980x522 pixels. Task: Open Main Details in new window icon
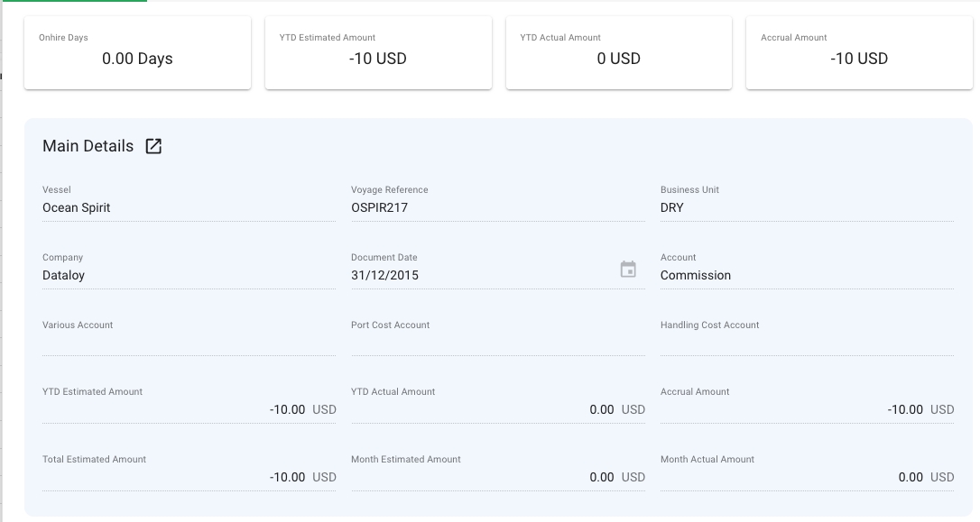(153, 146)
